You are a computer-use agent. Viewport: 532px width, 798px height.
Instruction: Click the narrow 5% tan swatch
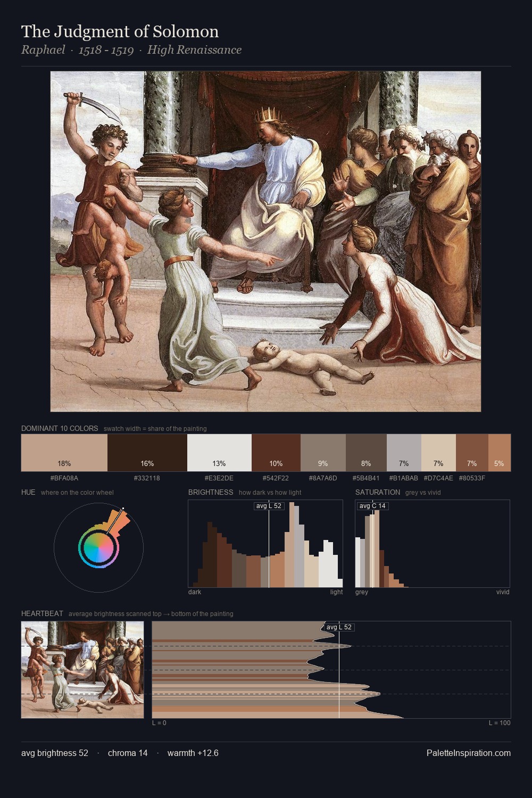[500, 453]
